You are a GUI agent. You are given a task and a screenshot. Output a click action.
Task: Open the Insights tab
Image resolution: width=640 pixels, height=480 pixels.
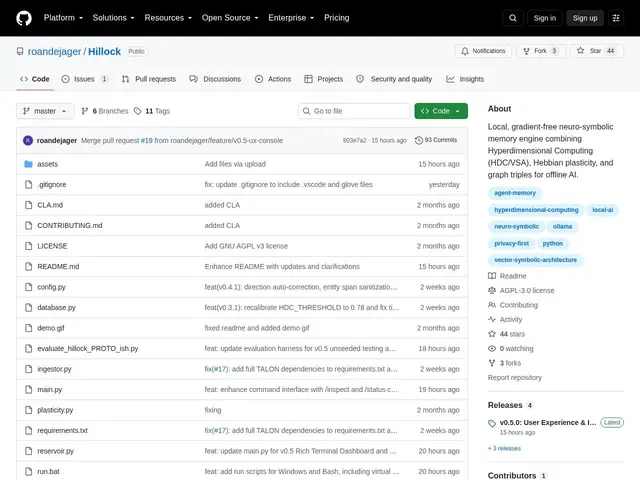pos(465,79)
